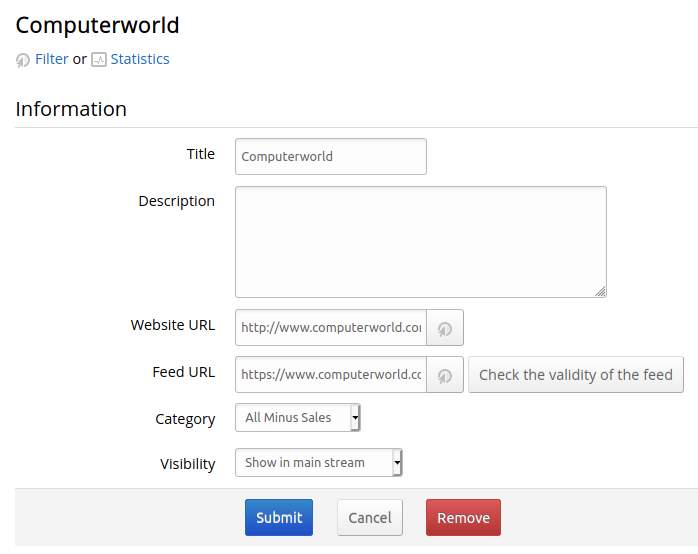This screenshot has height=554, width=698.
Task: Click inside the Description text area
Action: [421, 242]
